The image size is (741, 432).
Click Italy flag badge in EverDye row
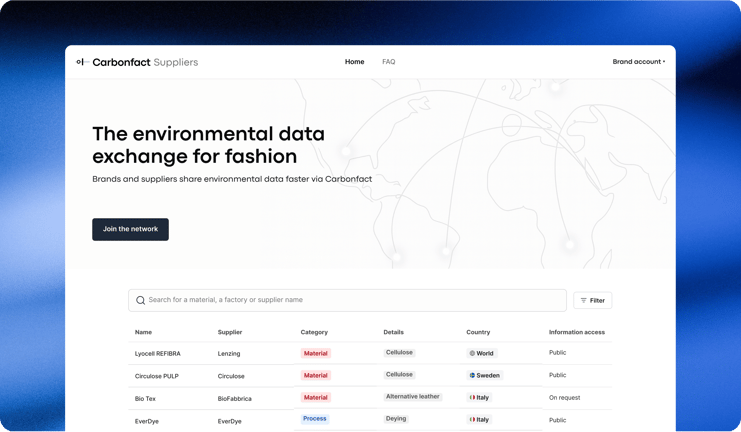pyautogui.click(x=479, y=419)
